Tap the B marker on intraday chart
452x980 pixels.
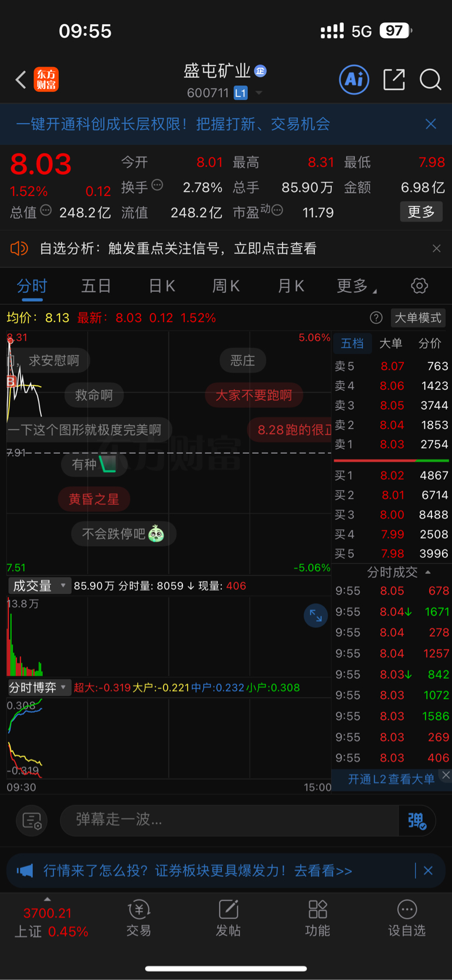point(11,382)
